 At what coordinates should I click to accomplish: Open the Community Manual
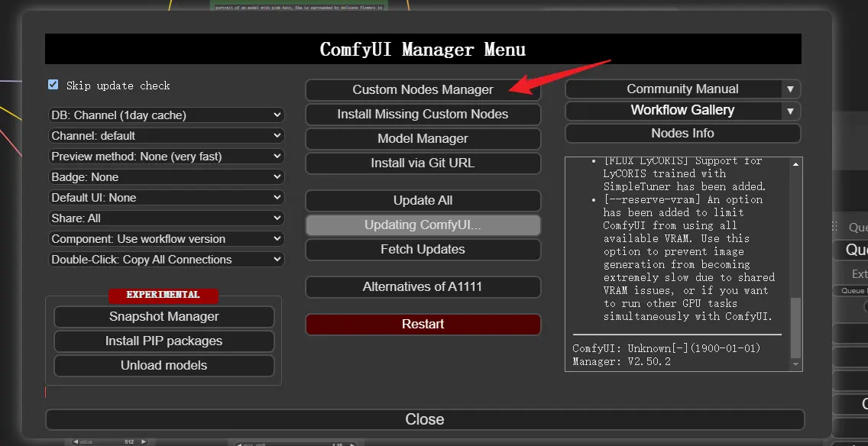(672, 89)
